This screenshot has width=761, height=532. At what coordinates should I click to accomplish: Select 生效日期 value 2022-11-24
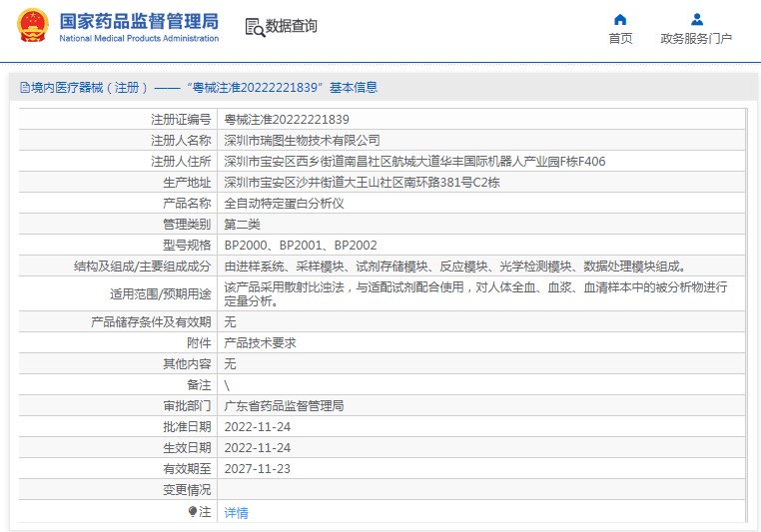[258, 447]
